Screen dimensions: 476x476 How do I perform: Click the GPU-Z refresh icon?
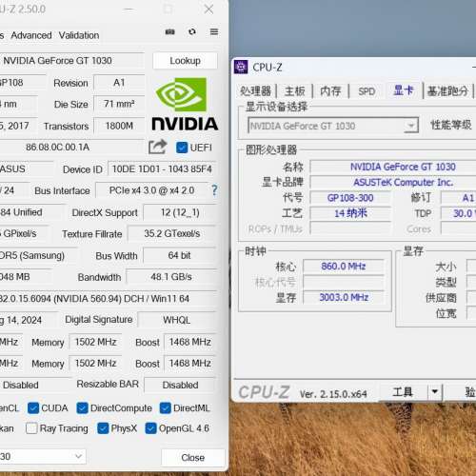[x=192, y=31]
